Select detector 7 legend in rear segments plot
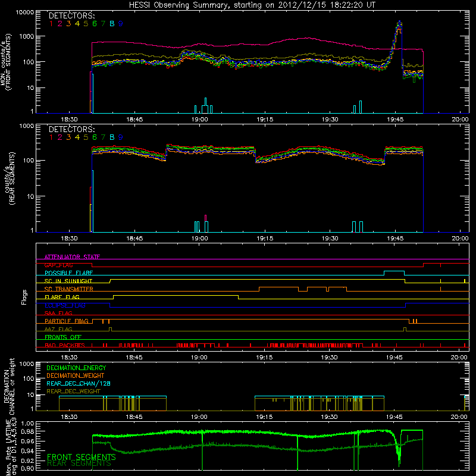Viewport: 476px width, 476px height. pos(103,137)
